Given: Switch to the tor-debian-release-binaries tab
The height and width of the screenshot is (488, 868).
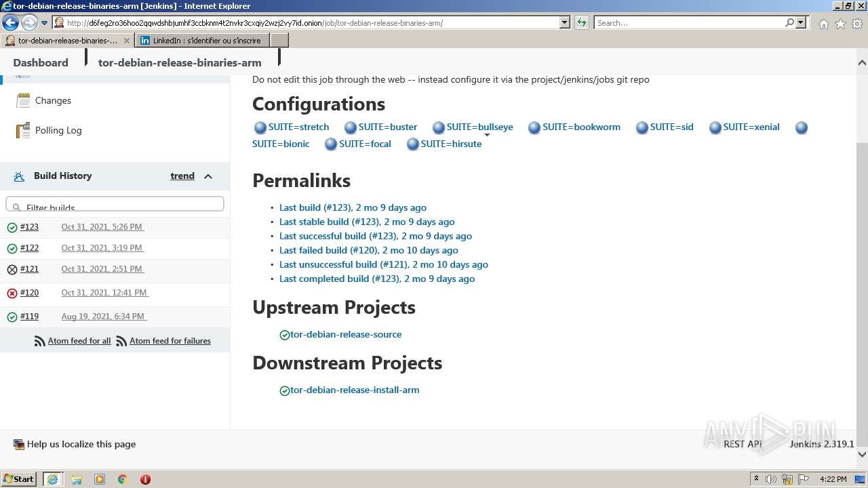Looking at the screenshot, I should (68, 41).
